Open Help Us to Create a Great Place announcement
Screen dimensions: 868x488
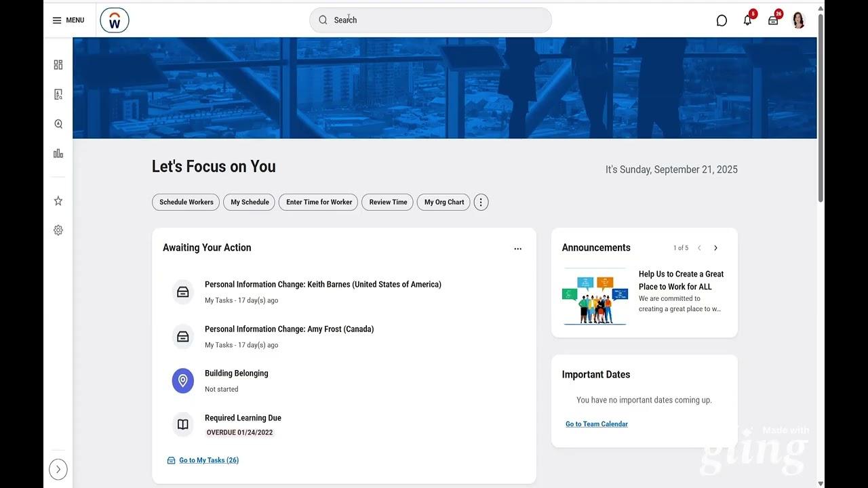[681, 281]
